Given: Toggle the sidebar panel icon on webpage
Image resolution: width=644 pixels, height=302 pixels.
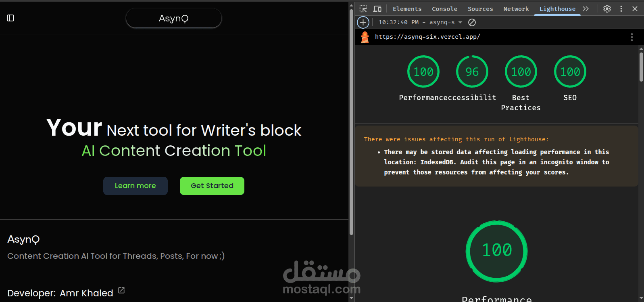Looking at the screenshot, I should pyautogui.click(x=11, y=18).
